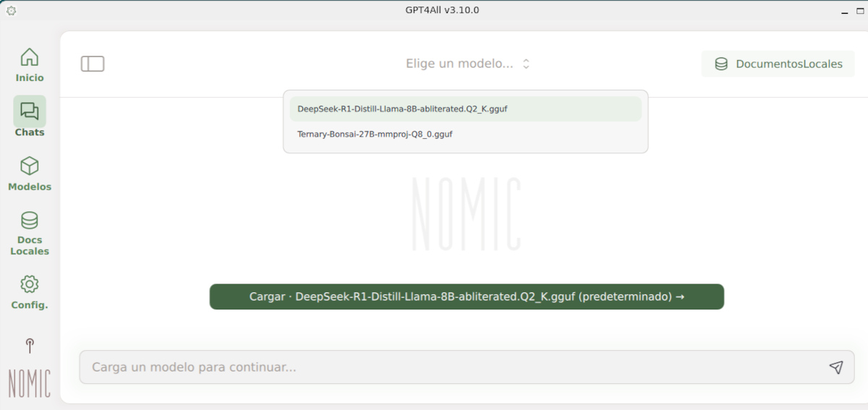868x410 pixels.
Task: Open the Modelos cube icon
Action: tap(30, 166)
